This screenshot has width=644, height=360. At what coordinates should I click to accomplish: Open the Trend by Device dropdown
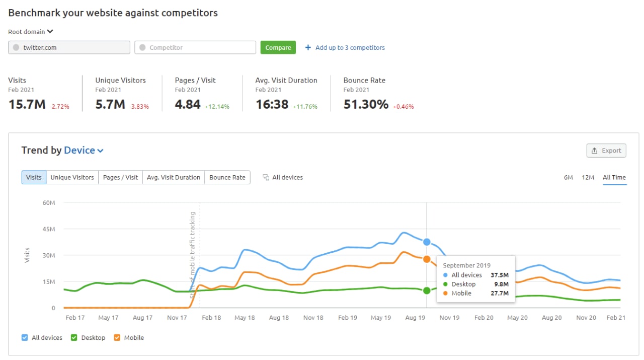84,150
